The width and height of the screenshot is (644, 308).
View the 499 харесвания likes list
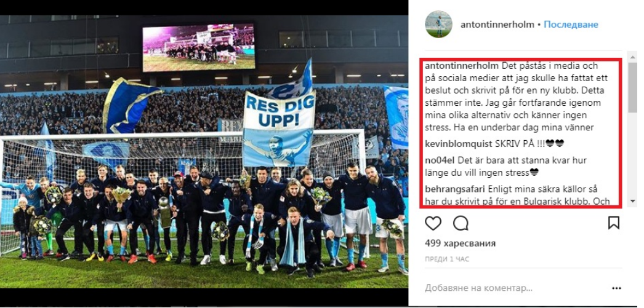[460, 243]
